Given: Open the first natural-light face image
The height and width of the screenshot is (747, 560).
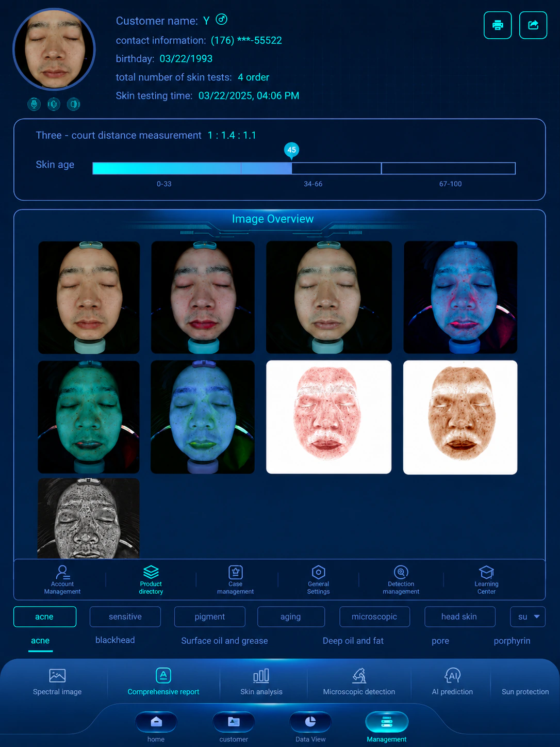Looking at the screenshot, I should tap(89, 298).
